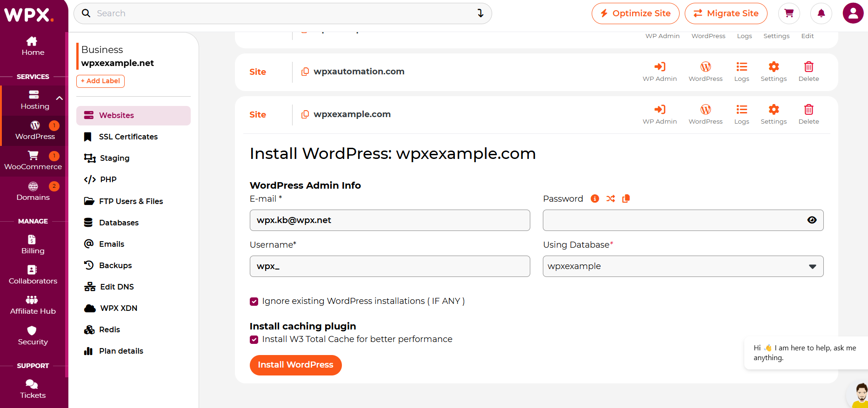Viewport: 868px width, 408px height.
Task: Open Settings gear for wpxexample.com
Action: tap(774, 114)
